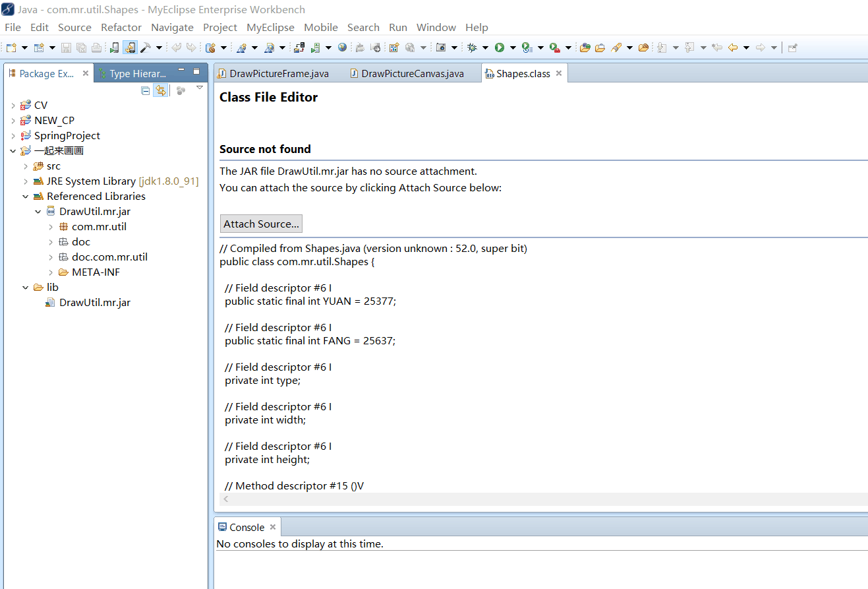Screen dimensions: 868x589
Task: Click the Print toolbar icon
Action: click(x=96, y=47)
